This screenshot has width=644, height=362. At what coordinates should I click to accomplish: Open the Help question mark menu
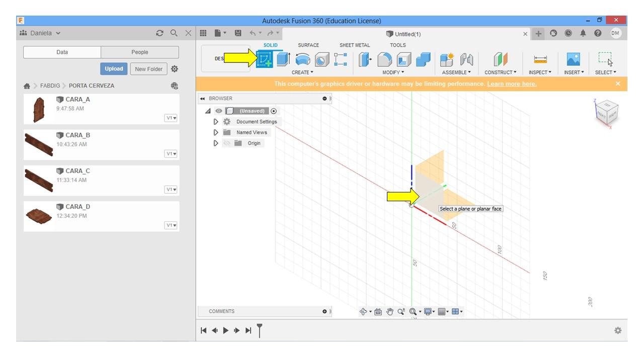click(598, 33)
